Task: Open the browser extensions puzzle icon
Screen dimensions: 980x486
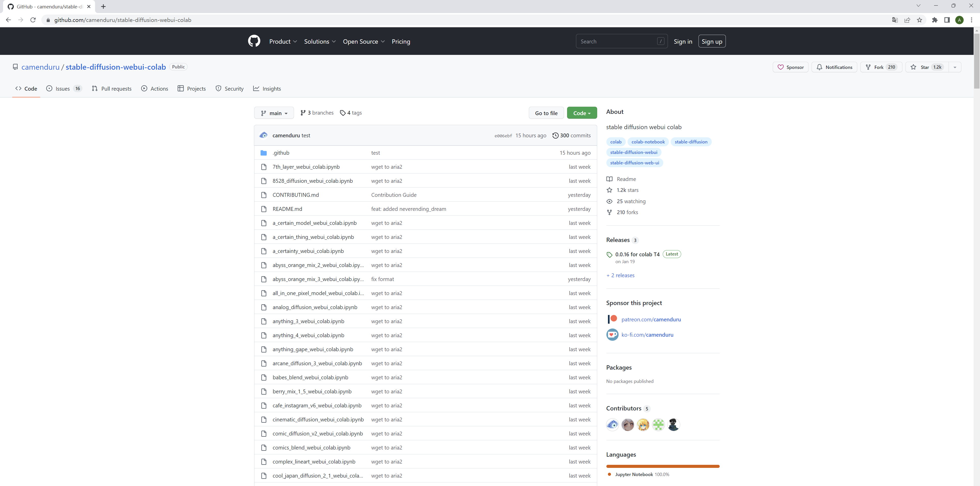Action: 935,20
